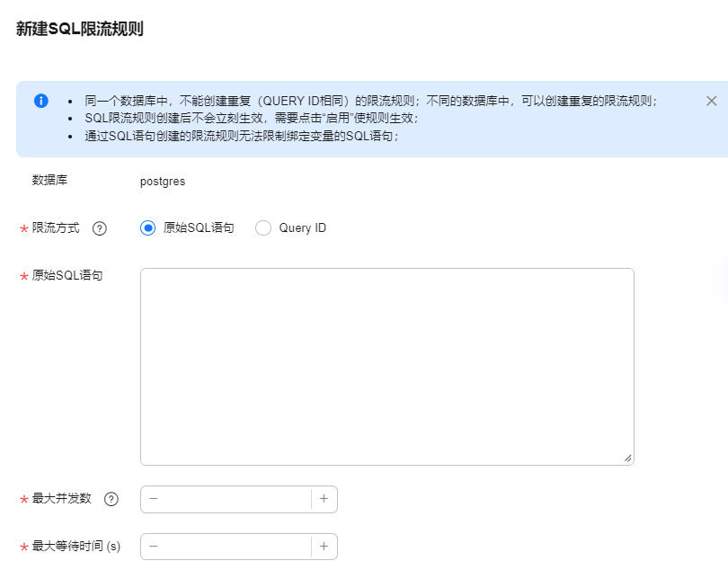Open help icon next to 限流方式

(x=100, y=228)
